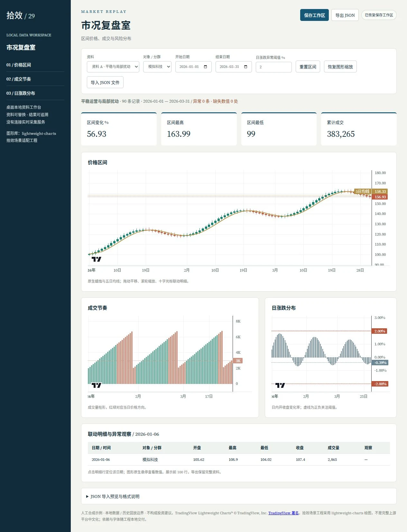The image size is (407, 532).
Task: Click the -2.00% threshold label
Action: point(380,384)
